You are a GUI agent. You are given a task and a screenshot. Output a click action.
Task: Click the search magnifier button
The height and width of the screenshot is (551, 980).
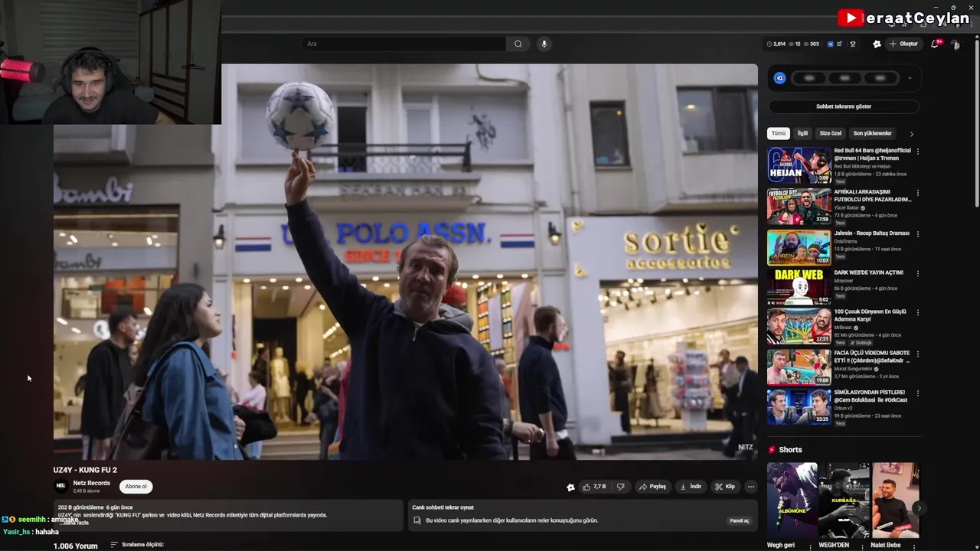[518, 44]
